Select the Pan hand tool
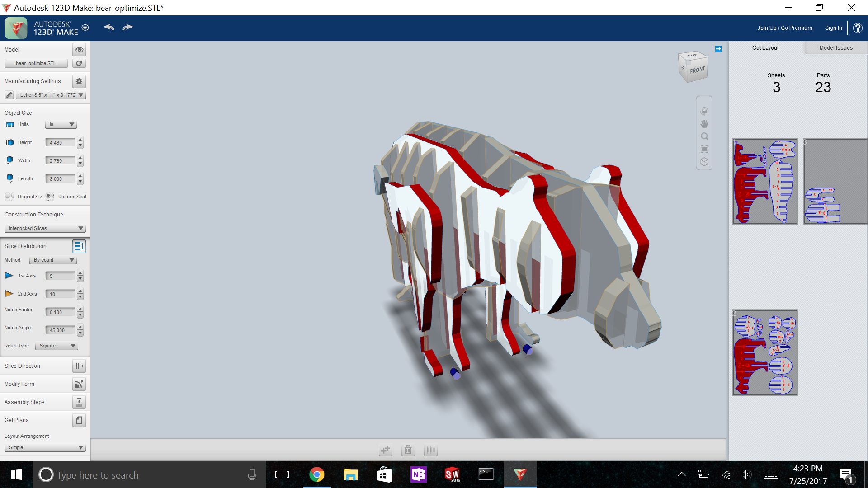Image resolution: width=868 pixels, height=488 pixels. coord(704,123)
